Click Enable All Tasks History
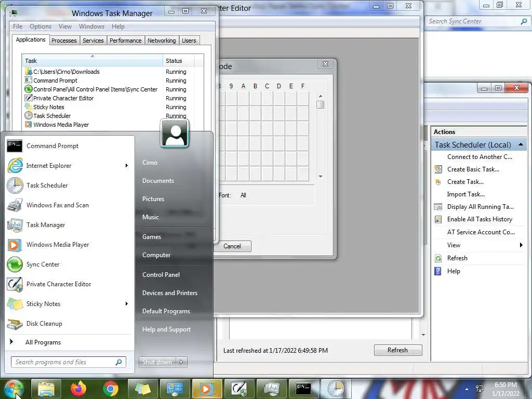 [480, 219]
